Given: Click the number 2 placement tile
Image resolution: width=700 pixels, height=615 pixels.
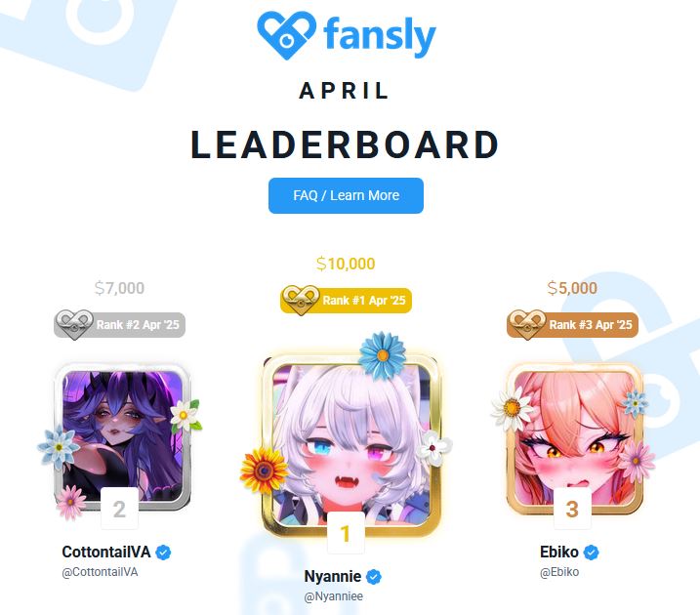Looking at the screenshot, I should [119, 509].
